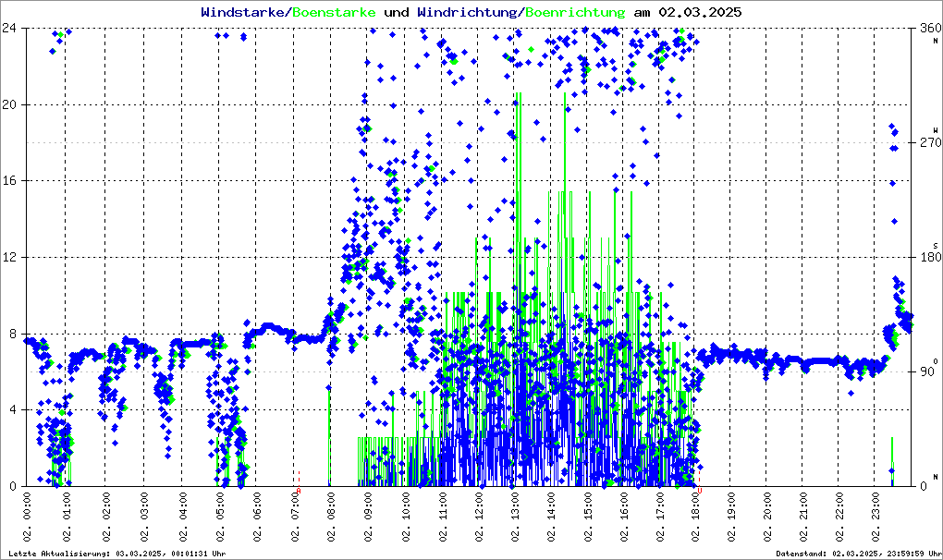Click the time label '02. 20:00'
Viewport: 943px width, 560px height.
pyautogui.click(x=767, y=517)
